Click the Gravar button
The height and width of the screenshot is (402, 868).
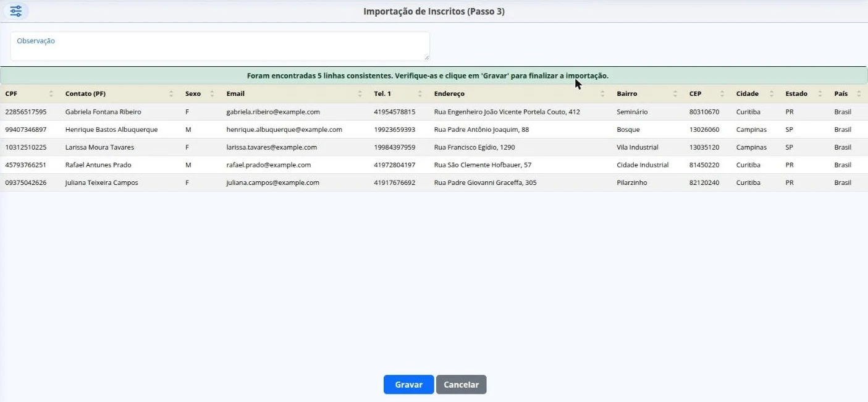point(408,385)
